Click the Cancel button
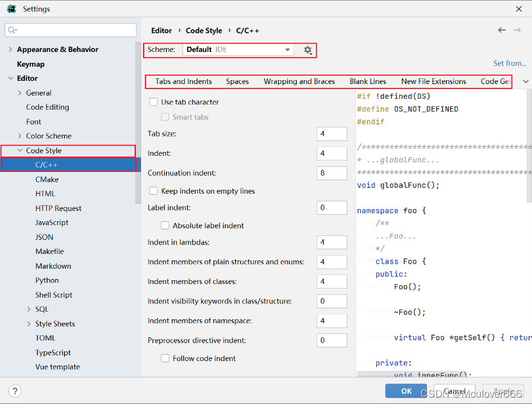Screen dimensions: 532x404 pos(454,391)
